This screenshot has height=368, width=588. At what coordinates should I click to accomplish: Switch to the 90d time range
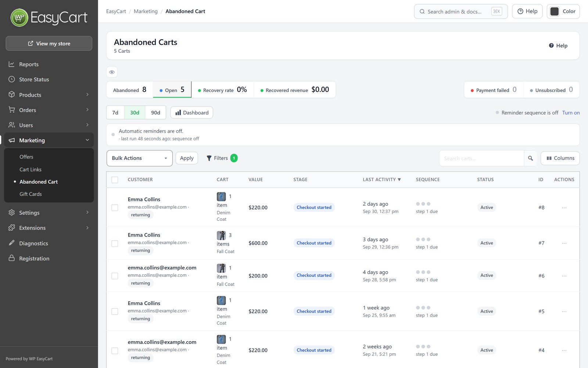[155, 113]
